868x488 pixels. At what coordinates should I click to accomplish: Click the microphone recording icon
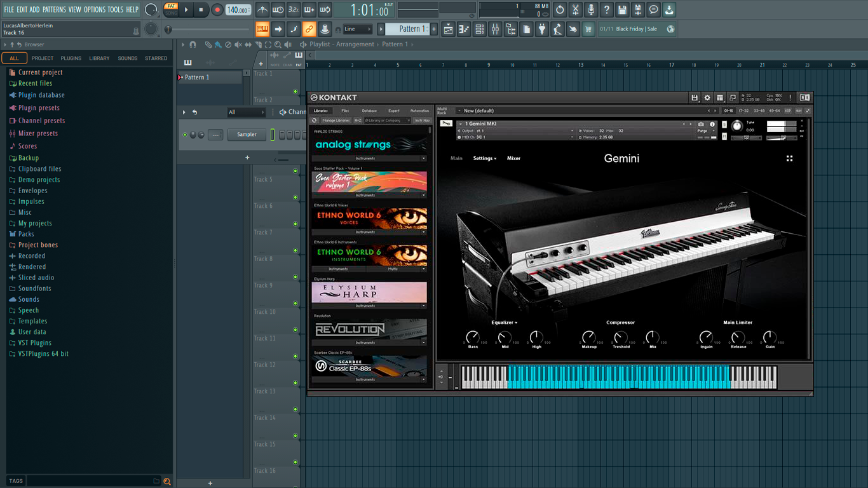tap(591, 10)
